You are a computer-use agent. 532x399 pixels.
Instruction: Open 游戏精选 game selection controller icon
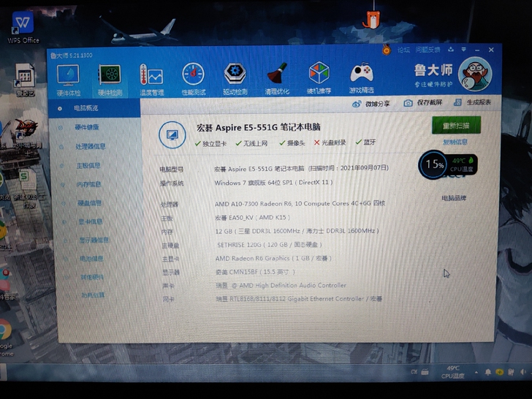[362, 78]
